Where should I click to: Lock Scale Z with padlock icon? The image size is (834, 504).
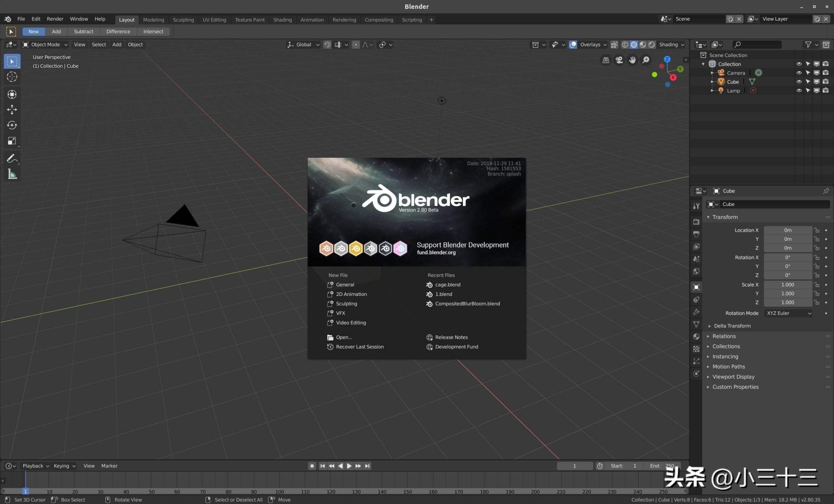[817, 303]
